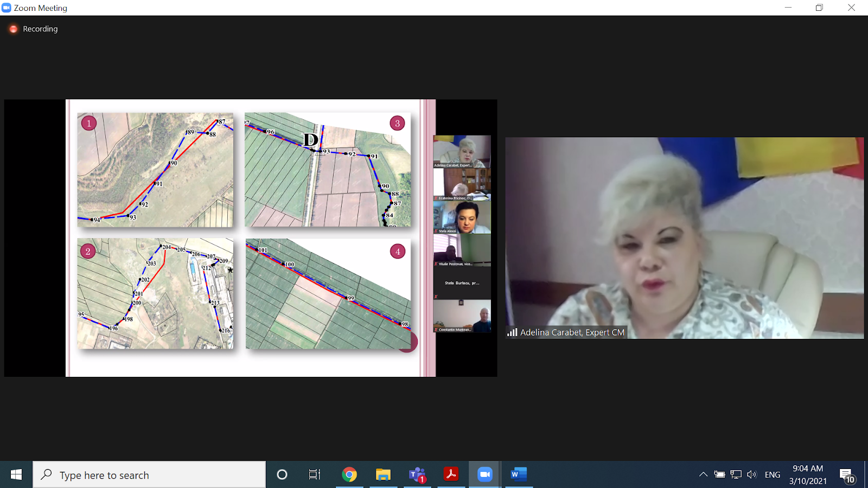The image size is (868, 488).
Task: Open the Cortana circle icon
Action: tap(282, 475)
